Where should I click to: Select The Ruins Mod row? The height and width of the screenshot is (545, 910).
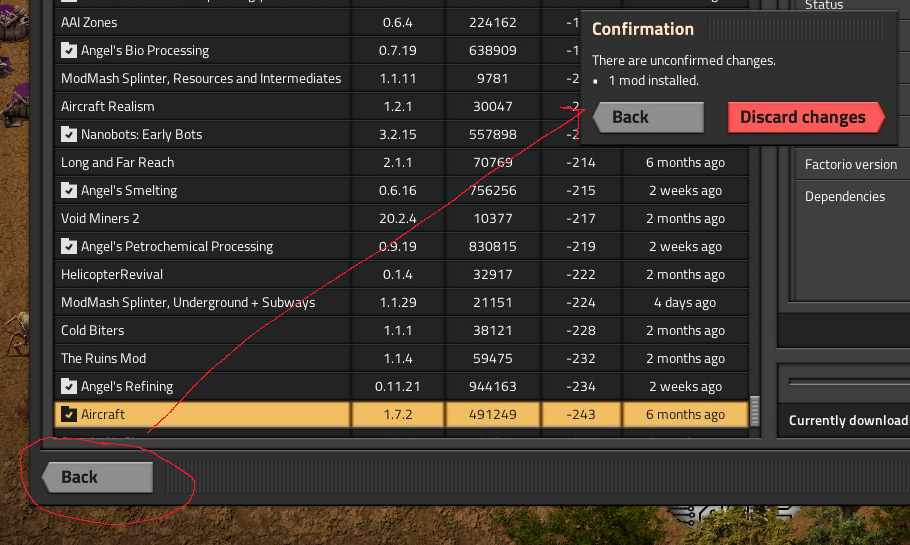click(x=200, y=358)
